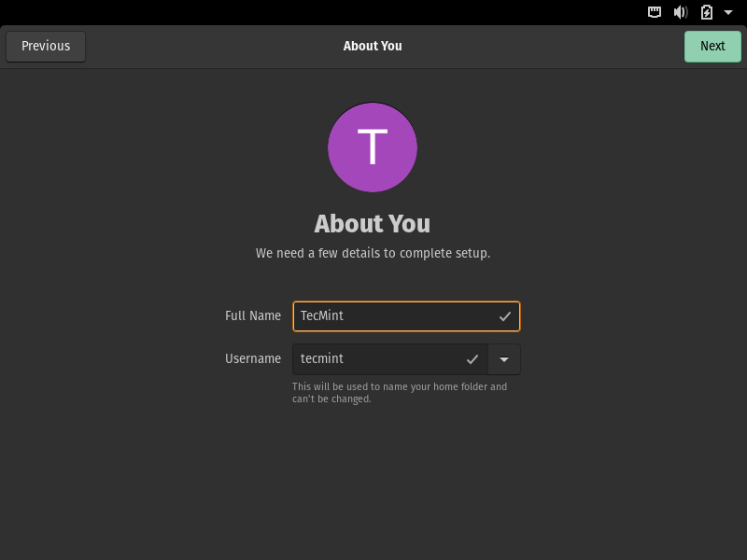Click the Next button

click(712, 46)
